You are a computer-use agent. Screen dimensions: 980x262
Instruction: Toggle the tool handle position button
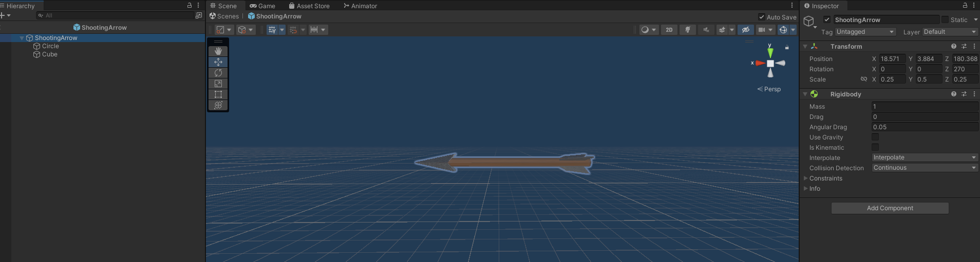pos(220,30)
